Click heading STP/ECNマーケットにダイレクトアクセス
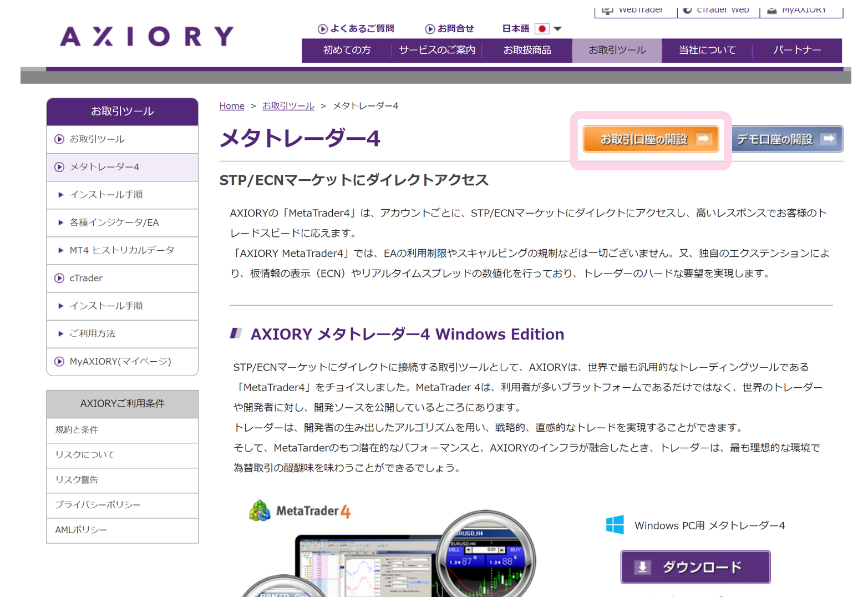The height and width of the screenshot is (597, 868). (354, 180)
